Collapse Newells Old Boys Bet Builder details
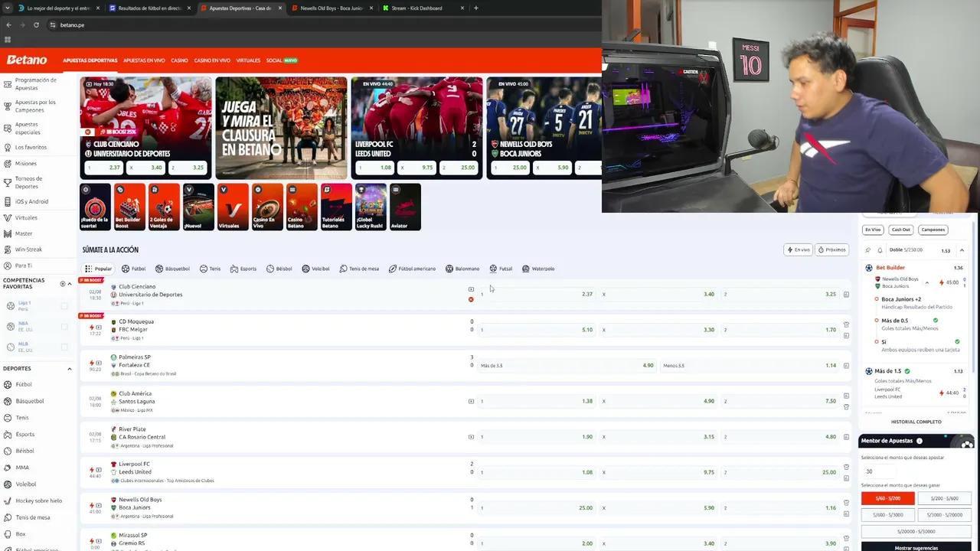 pyautogui.click(x=927, y=282)
